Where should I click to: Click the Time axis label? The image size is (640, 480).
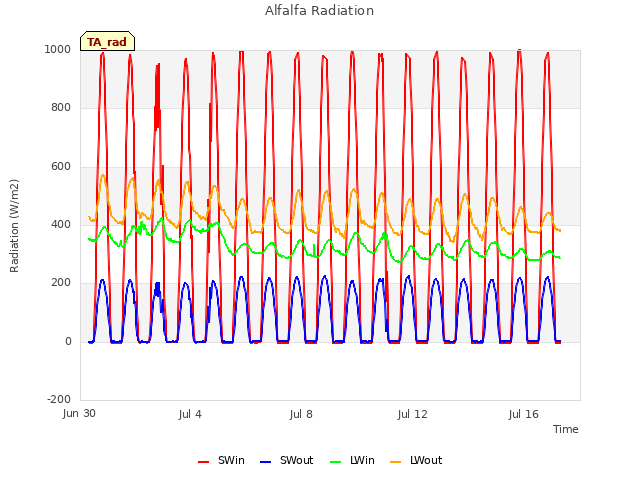[566, 429]
